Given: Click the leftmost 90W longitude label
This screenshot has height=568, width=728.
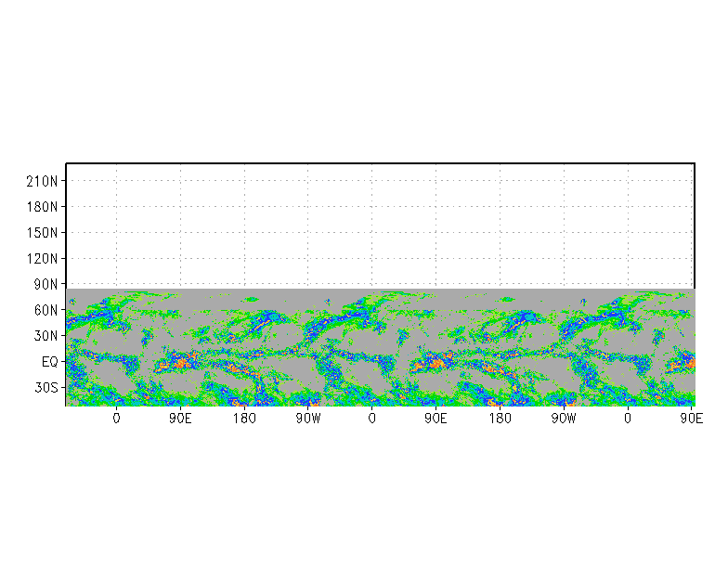Looking at the screenshot, I should [308, 419].
